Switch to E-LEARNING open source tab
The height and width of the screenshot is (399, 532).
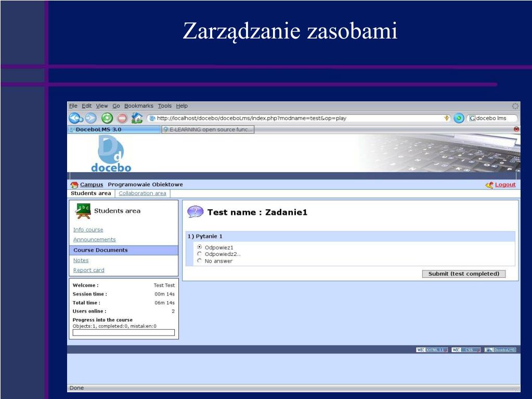[207, 129]
